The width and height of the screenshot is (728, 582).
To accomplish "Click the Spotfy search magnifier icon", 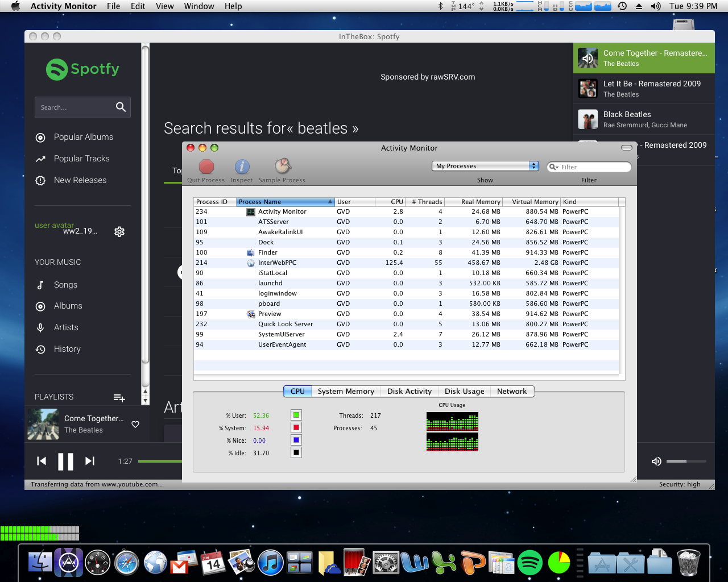I will click(x=121, y=107).
